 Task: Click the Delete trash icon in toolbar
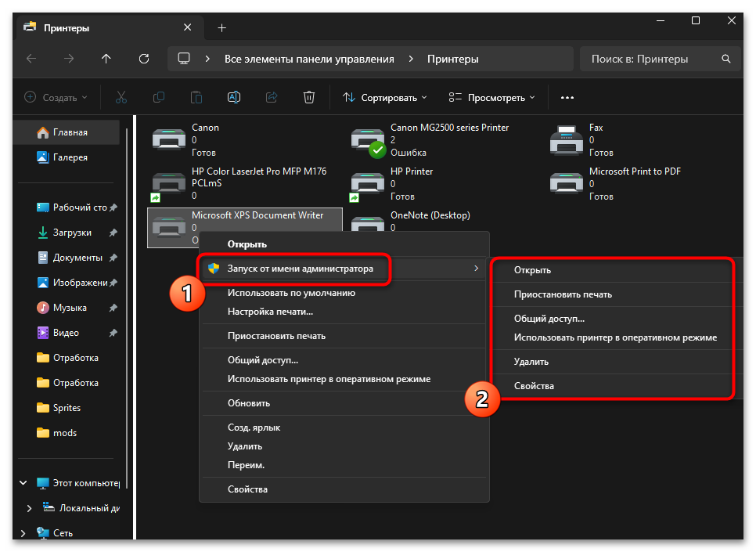coord(309,97)
